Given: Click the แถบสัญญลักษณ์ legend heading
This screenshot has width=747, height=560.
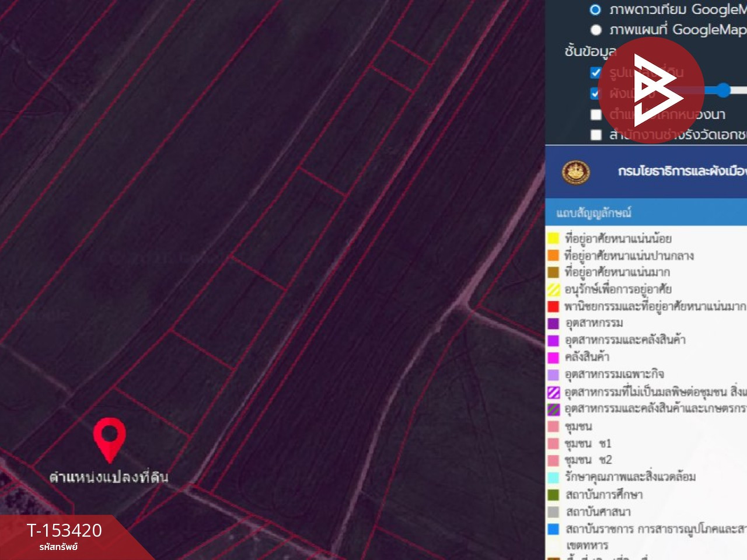Looking at the screenshot, I should pos(594,213).
